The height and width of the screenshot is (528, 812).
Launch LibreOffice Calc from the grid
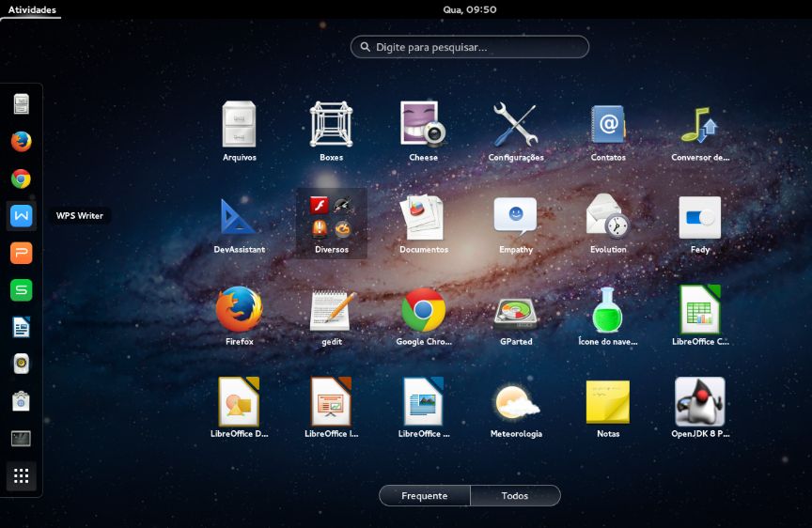point(700,316)
